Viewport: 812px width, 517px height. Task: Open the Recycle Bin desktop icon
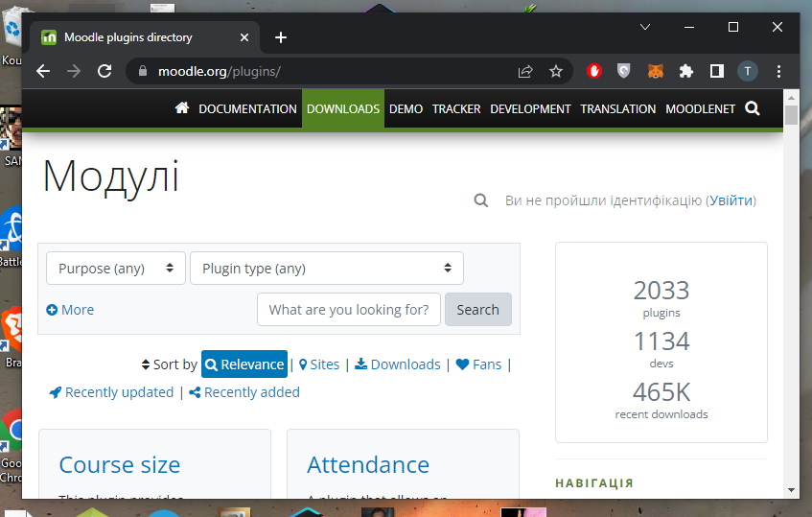(11, 36)
